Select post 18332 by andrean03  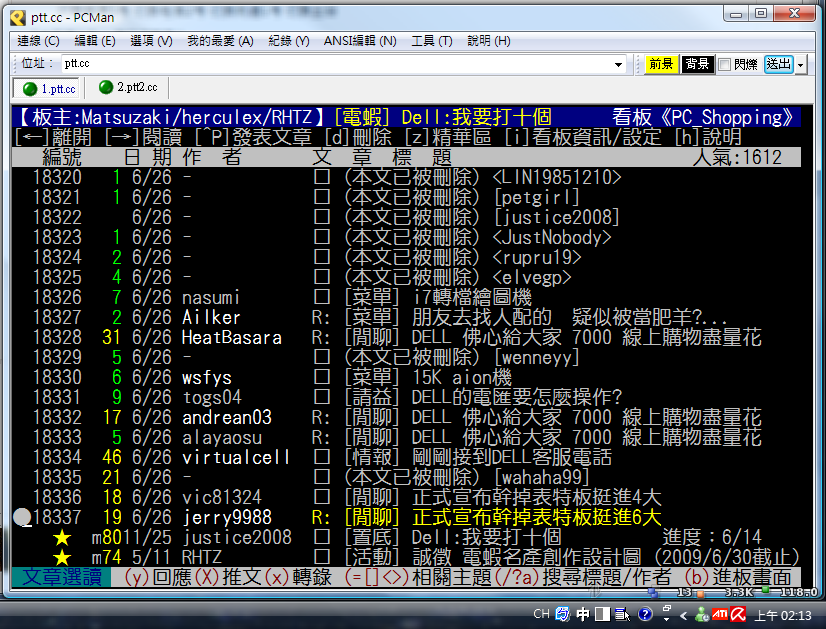point(406,417)
